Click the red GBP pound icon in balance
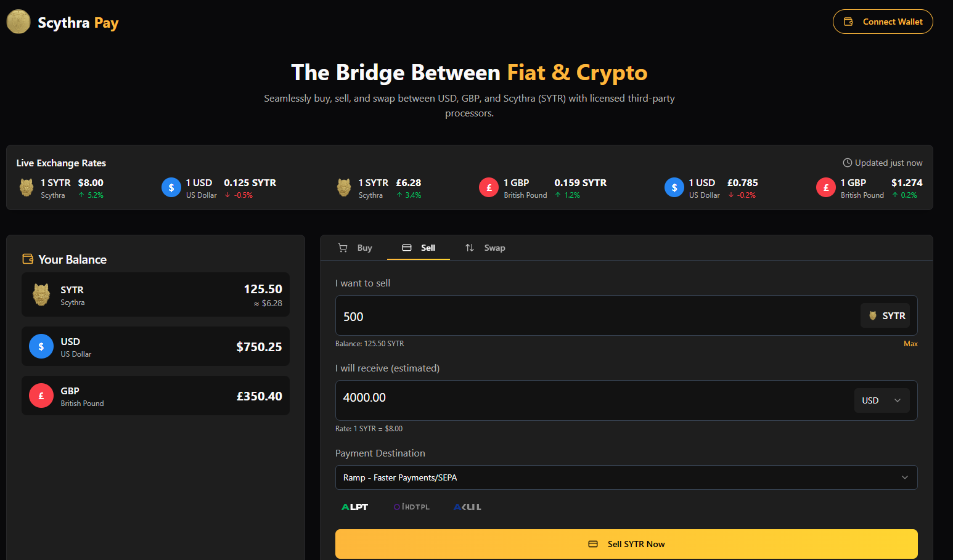 click(41, 396)
